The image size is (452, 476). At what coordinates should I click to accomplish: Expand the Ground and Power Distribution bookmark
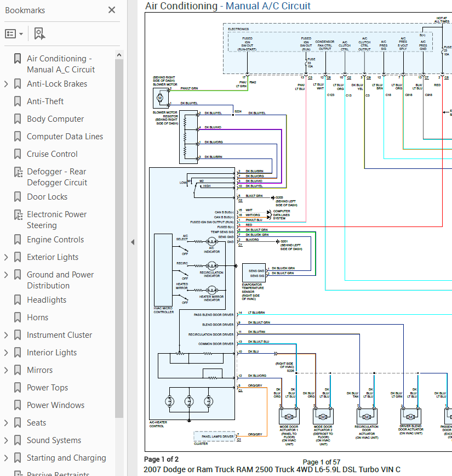[x=6, y=275]
